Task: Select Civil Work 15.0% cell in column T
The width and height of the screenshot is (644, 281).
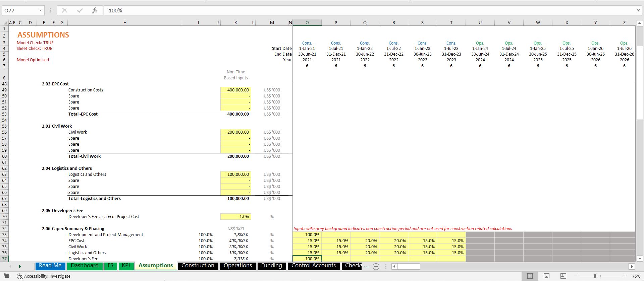Action: [x=451, y=247]
